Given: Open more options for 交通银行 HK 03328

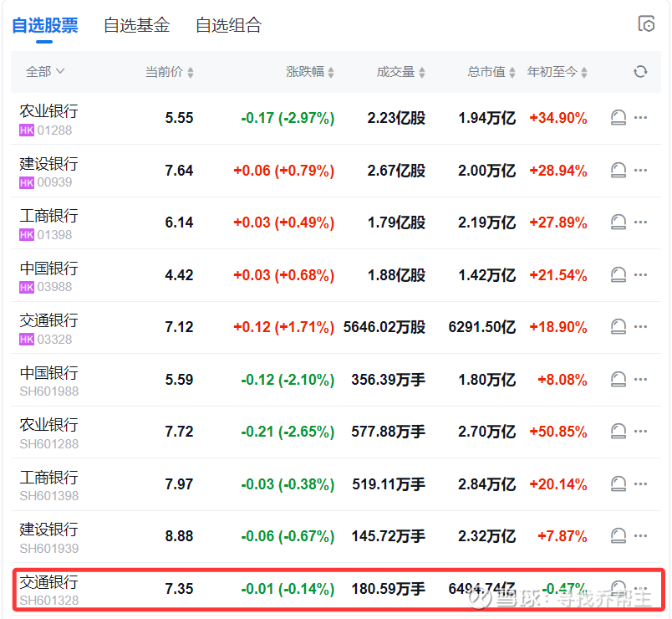Looking at the screenshot, I should [641, 327].
